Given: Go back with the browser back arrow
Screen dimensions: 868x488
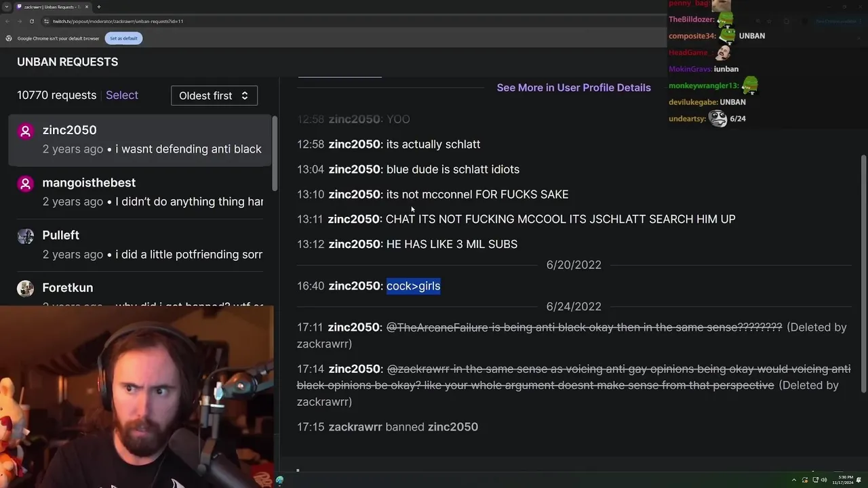Looking at the screenshot, I should (7, 21).
